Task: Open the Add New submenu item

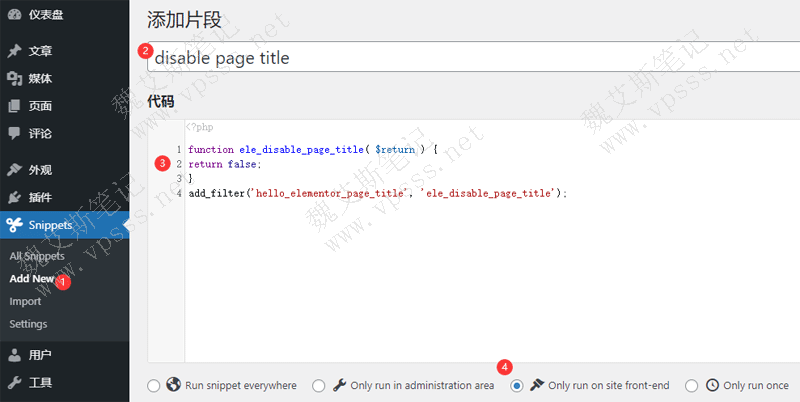Action: (x=32, y=279)
